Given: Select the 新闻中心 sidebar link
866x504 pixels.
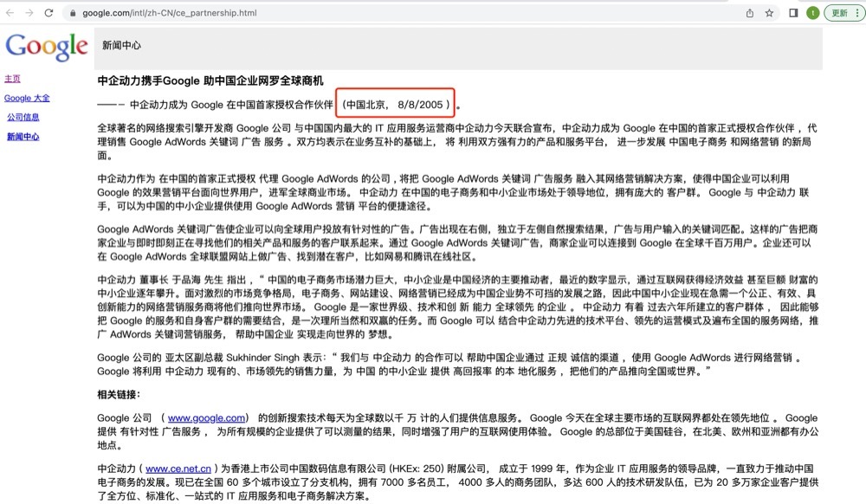Looking at the screenshot, I should [x=23, y=136].
